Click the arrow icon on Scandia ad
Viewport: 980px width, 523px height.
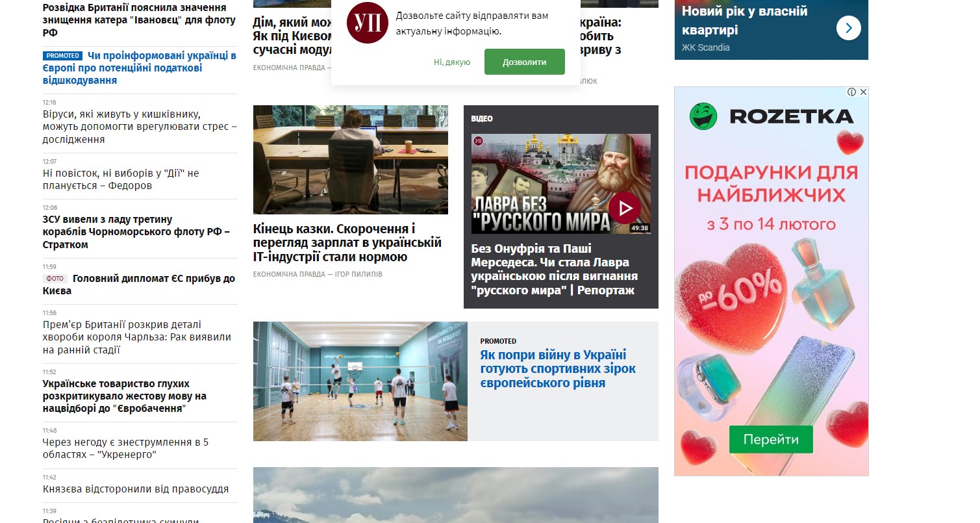tap(849, 28)
